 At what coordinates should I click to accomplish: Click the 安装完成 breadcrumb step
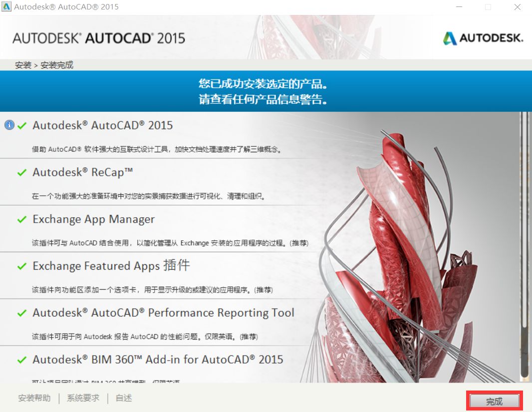[57, 65]
